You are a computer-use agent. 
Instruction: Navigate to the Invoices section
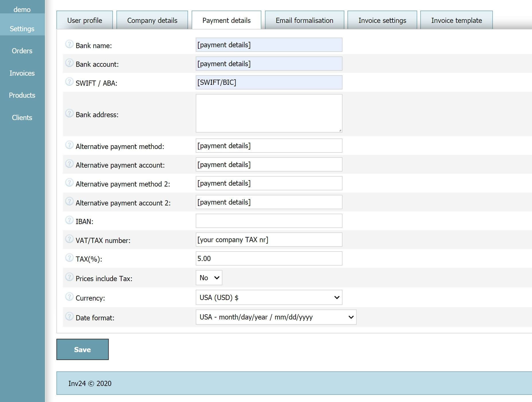pyautogui.click(x=22, y=73)
